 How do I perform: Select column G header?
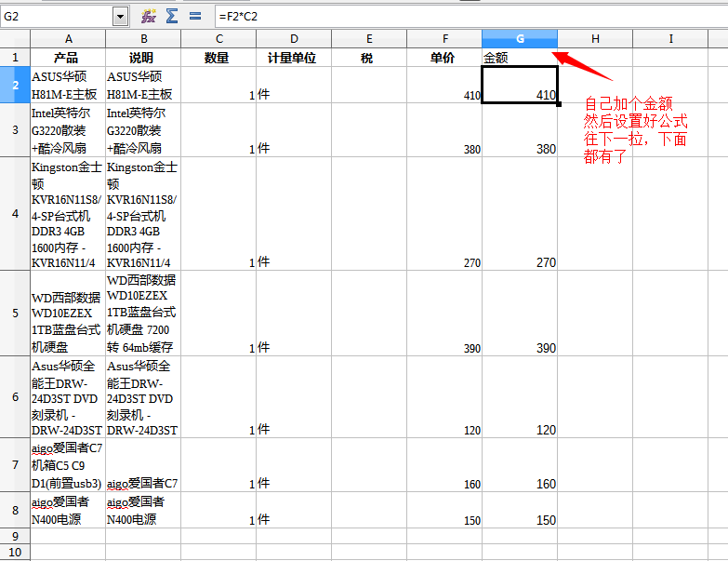[x=519, y=38]
